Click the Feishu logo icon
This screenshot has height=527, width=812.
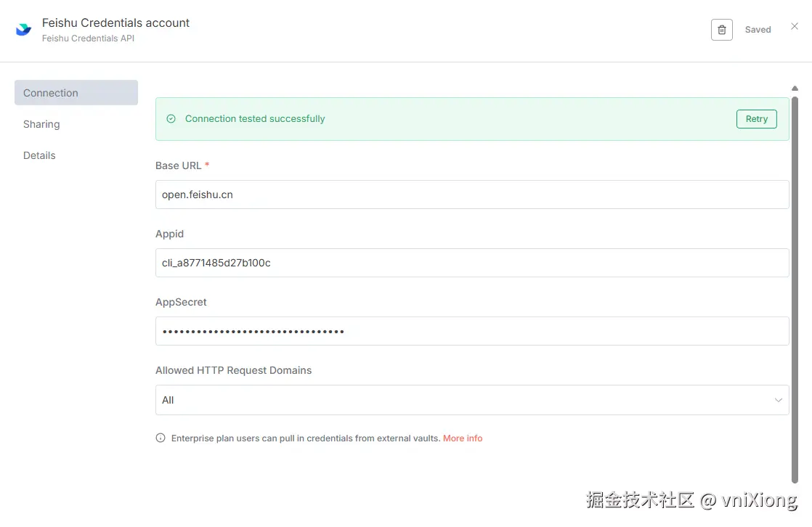click(x=24, y=30)
